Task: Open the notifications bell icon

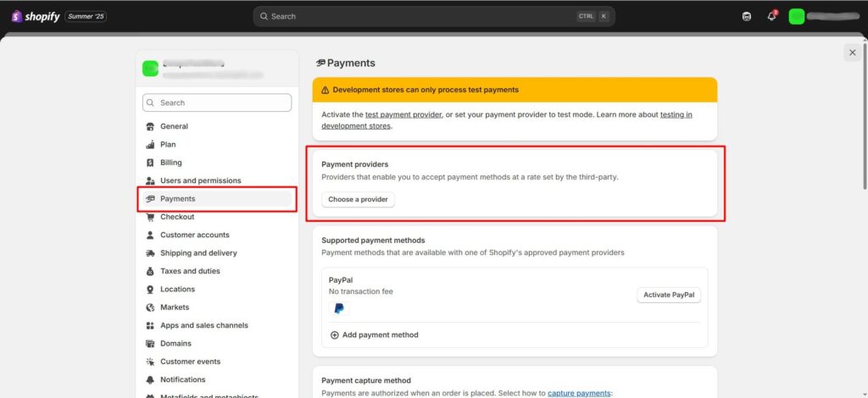Action: point(771,16)
